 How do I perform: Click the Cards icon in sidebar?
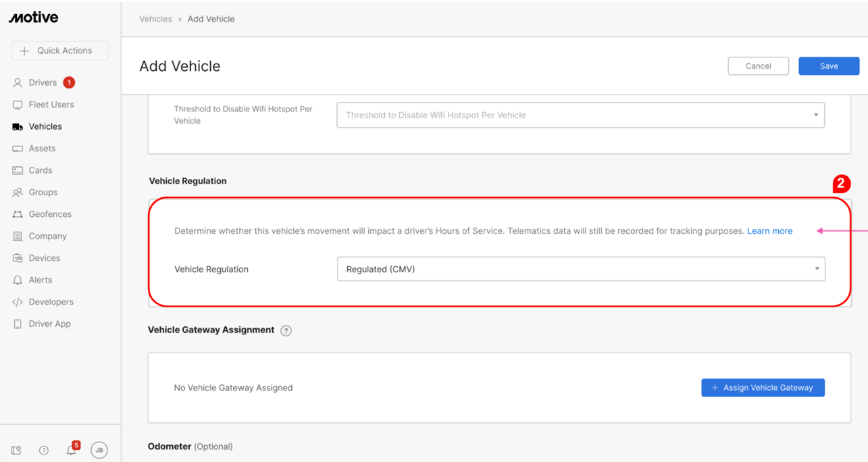(18, 170)
